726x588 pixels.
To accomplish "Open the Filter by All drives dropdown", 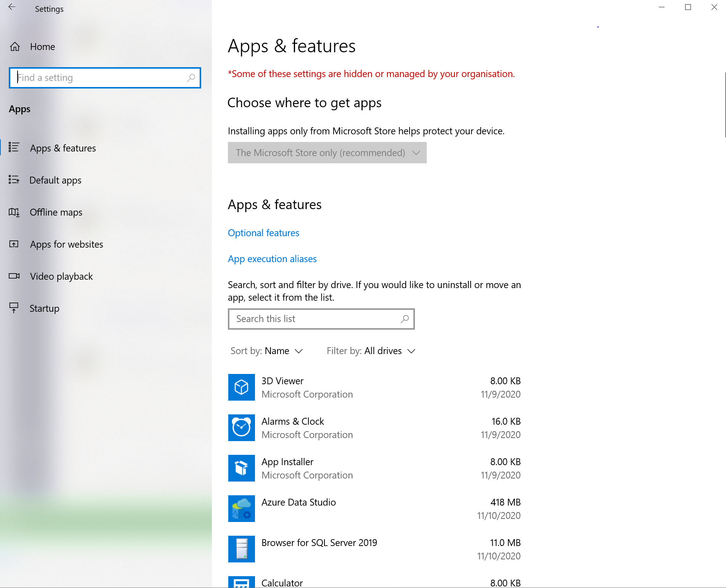I will click(x=371, y=351).
